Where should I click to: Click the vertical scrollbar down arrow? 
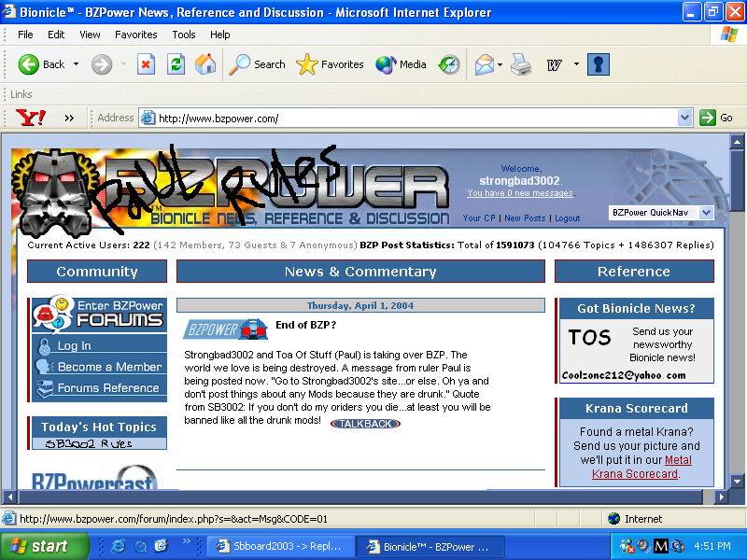[737, 482]
